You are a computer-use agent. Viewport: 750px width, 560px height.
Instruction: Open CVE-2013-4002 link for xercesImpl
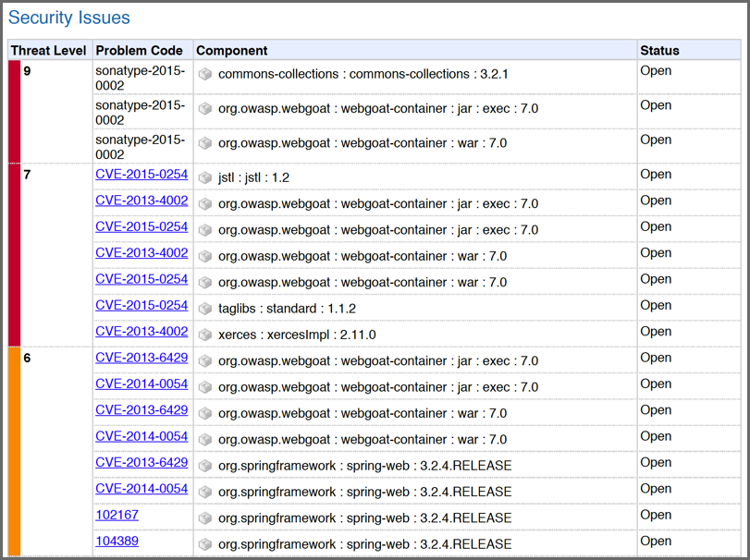[141, 332]
